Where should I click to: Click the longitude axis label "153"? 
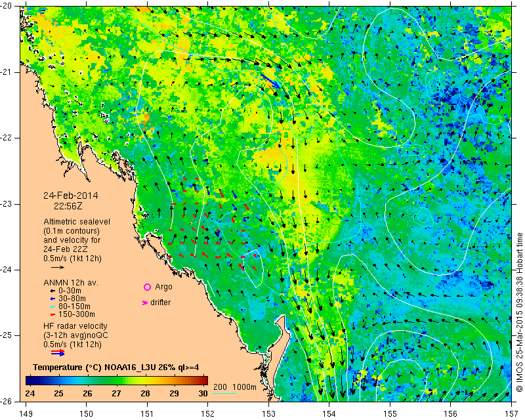268,414
